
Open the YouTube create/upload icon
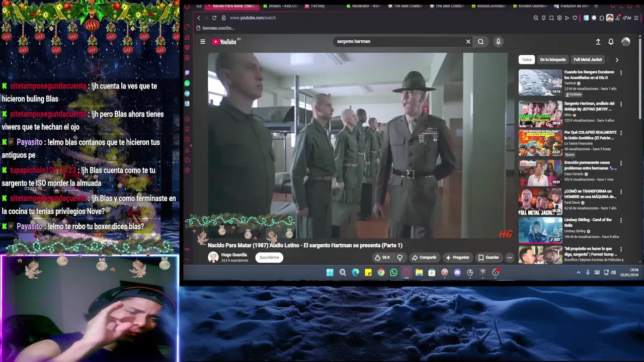pos(598,42)
